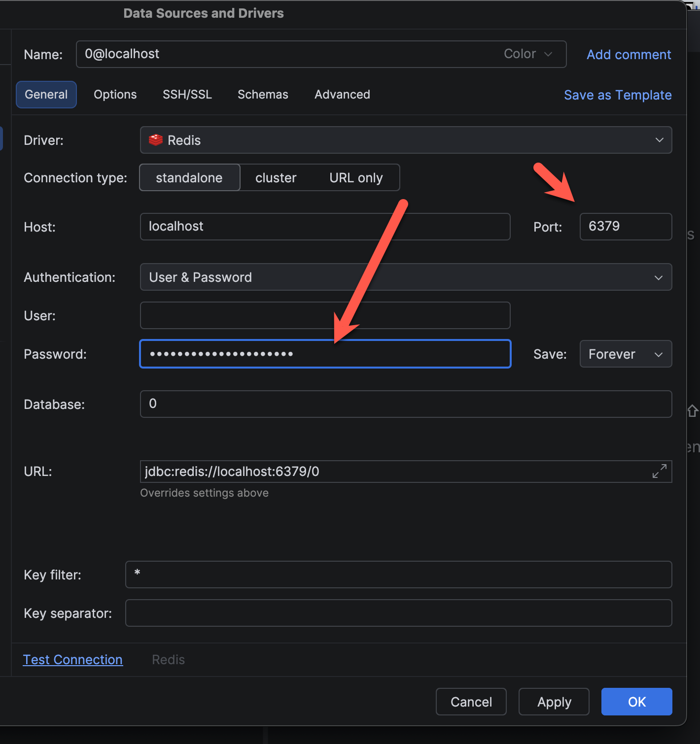Open the Driver dropdown
700x744 pixels.
(x=406, y=140)
